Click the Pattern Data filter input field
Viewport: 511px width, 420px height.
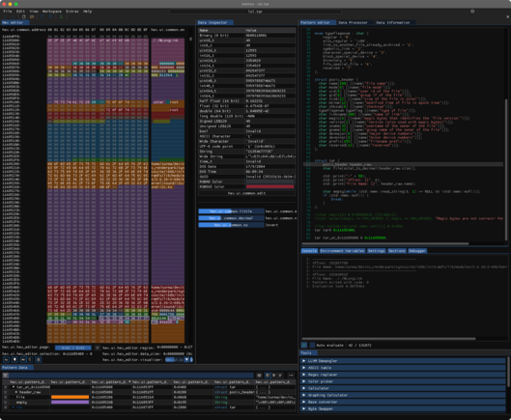pos(131,376)
